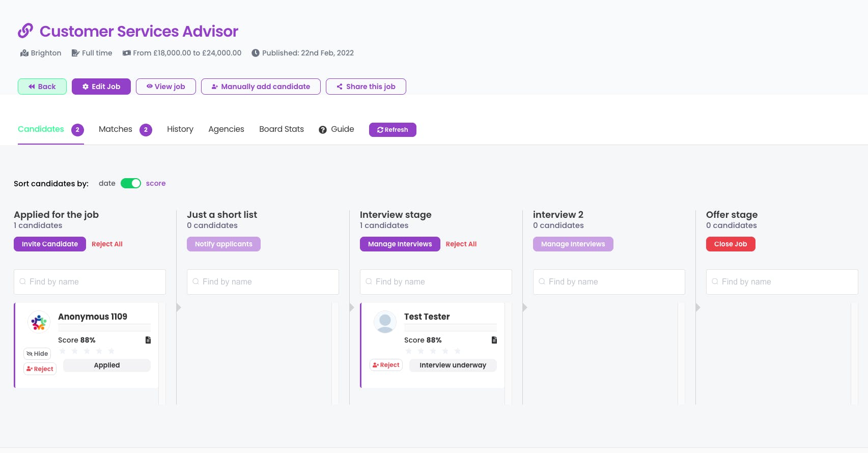The height and width of the screenshot is (453, 868).
Task: Go Back to the previous page
Action: (x=42, y=87)
